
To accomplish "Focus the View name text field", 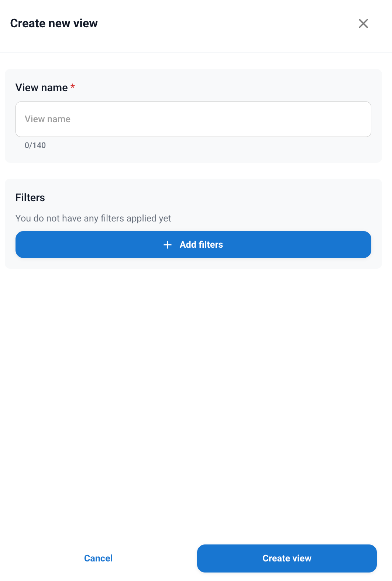I will (193, 119).
